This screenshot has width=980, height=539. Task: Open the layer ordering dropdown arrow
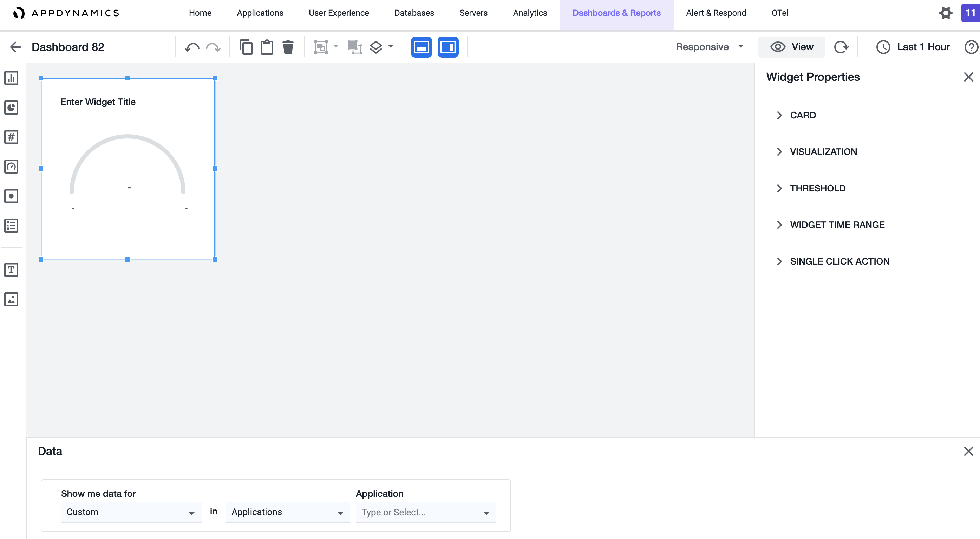pyautogui.click(x=390, y=46)
